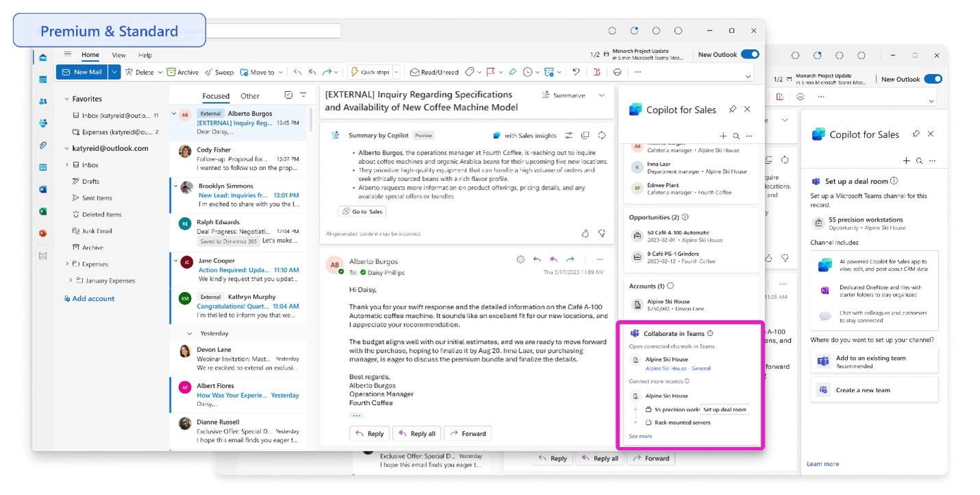
Task: Click Forward under Alberto's email
Action: [x=467, y=433]
